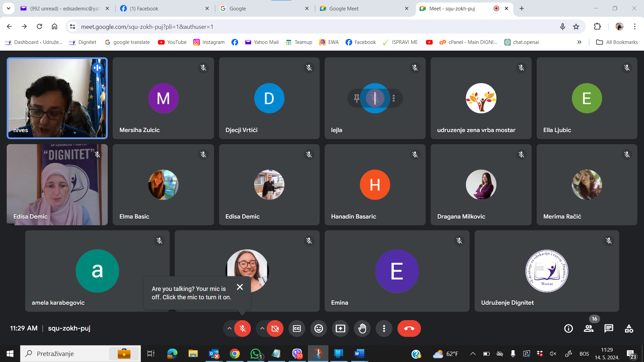644x362 pixels.
Task: Open the YouTube bookmark
Action: pos(172,42)
